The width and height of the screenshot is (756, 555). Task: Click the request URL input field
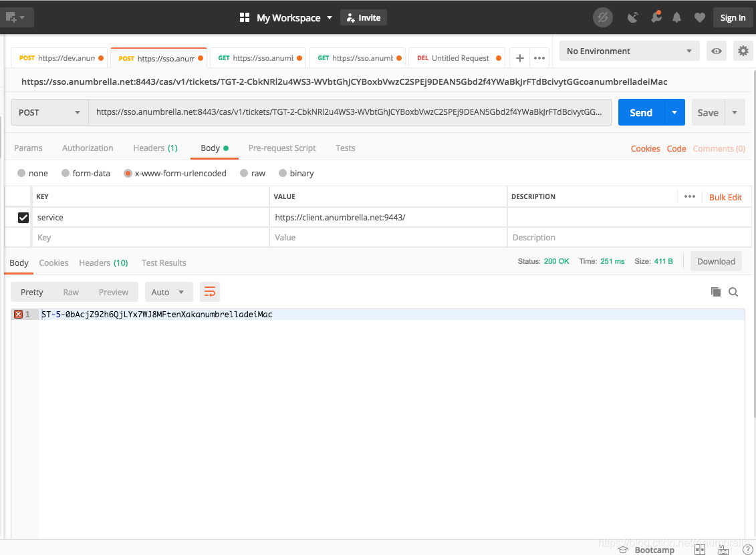pyautogui.click(x=350, y=112)
